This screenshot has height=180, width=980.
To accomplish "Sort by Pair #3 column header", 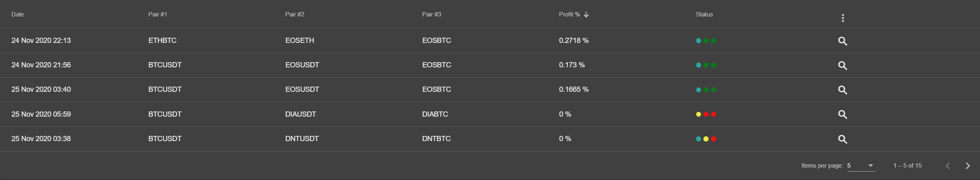I will [x=432, y=14].
